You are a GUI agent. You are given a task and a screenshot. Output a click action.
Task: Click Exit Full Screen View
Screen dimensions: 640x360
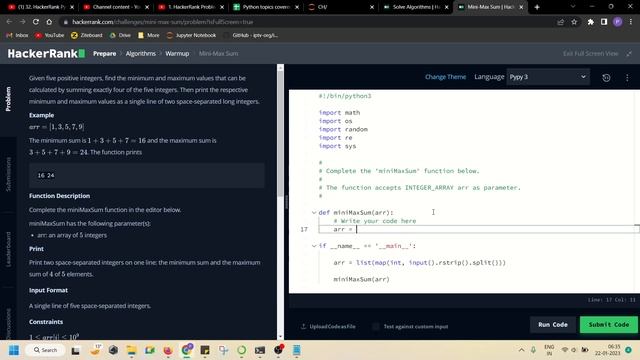coord(591,53)
